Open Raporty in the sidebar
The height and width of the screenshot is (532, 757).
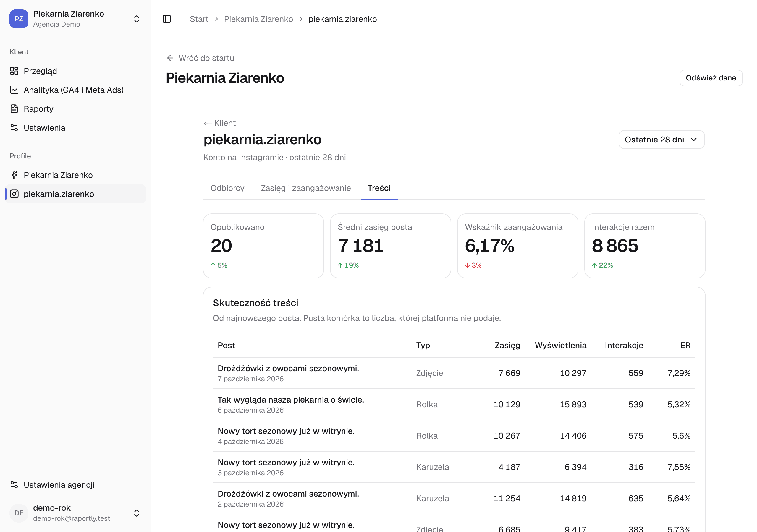[75, 109]
